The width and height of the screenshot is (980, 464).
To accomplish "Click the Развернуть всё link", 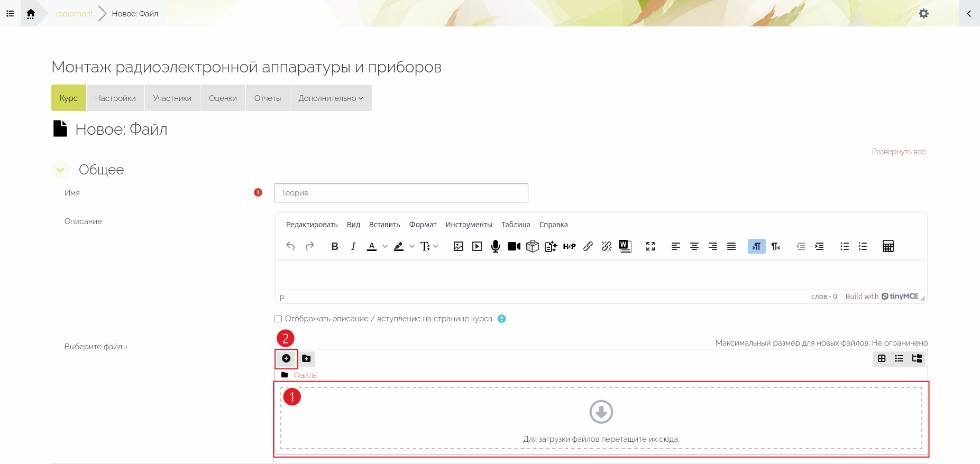I will click(x=898, y=152).
